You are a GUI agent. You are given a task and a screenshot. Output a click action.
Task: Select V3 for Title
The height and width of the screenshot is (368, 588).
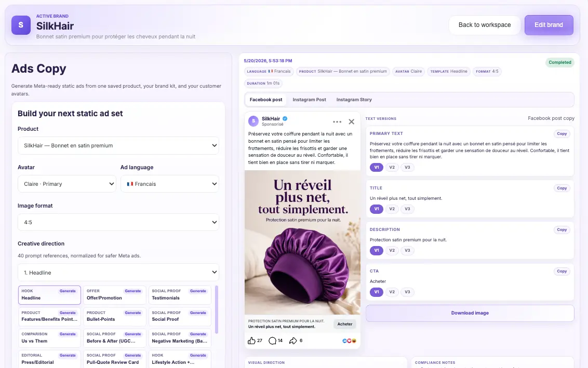(x=407, y=209)
